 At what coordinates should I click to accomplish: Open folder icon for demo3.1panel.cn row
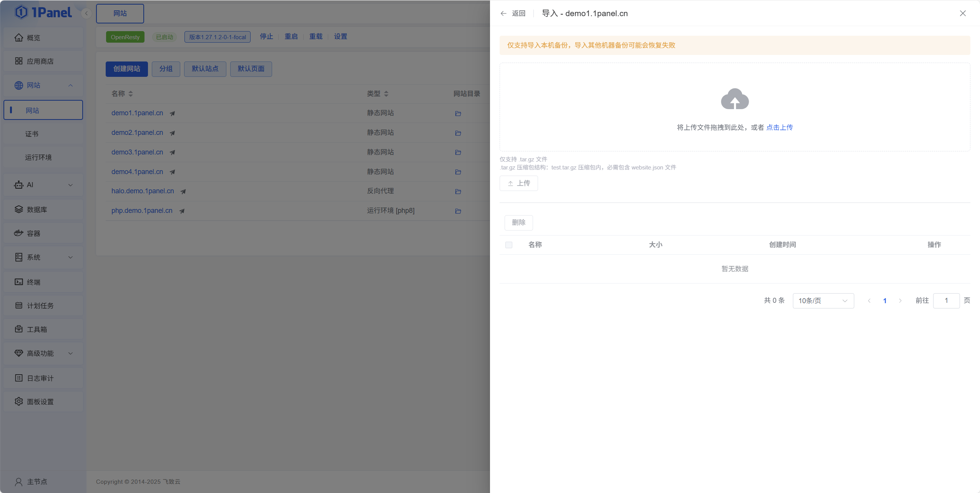click(458, 153)
